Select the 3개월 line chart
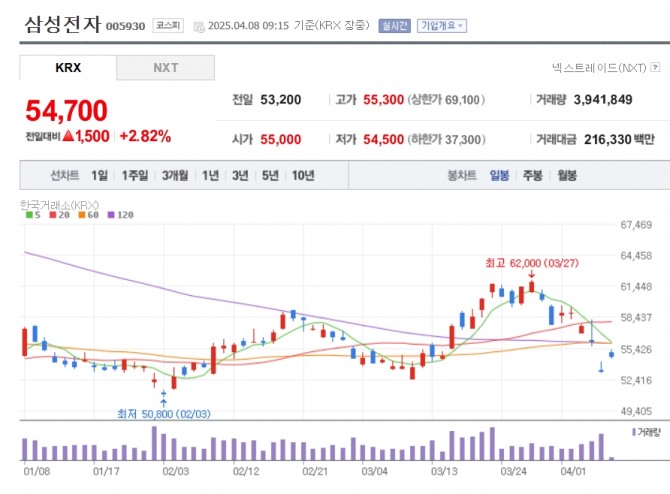Viewport: 670px width, 494px height. [175, 175]
